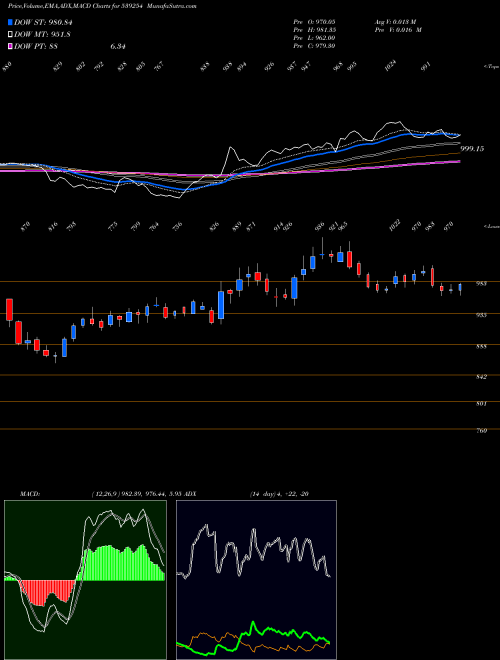Click the MACD label above histogram
Image resolution: width=500 pixels, height=660 pixels.
(x=30, y=493)
